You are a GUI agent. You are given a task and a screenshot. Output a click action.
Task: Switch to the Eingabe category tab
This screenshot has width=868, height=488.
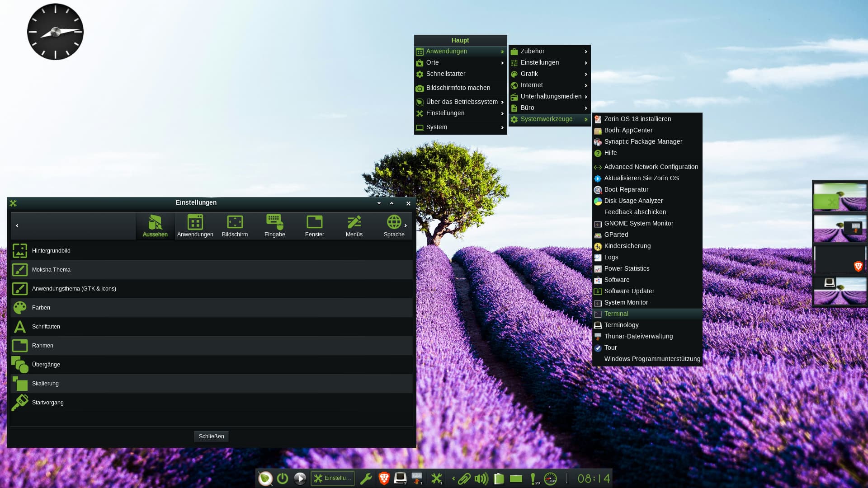[x=274, y=226]
